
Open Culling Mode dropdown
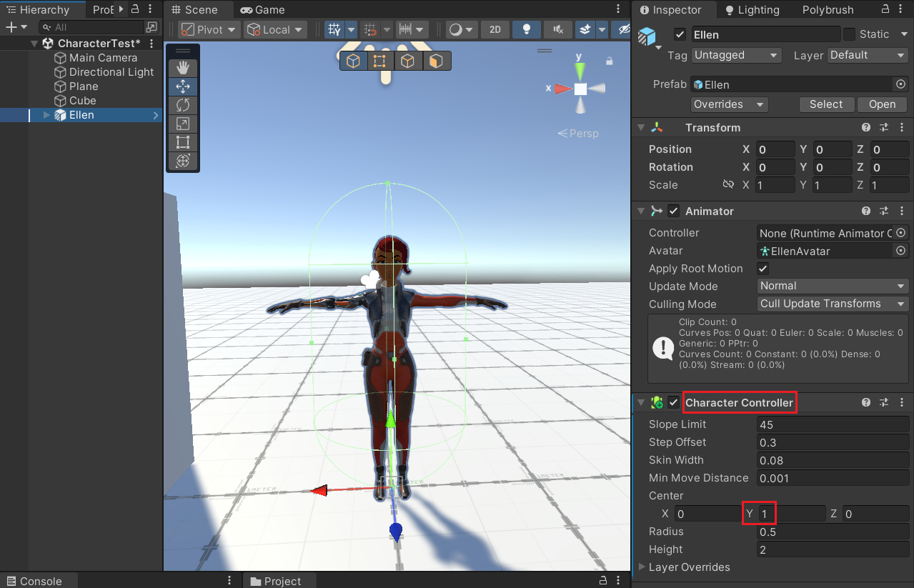(x=833, y=304)
